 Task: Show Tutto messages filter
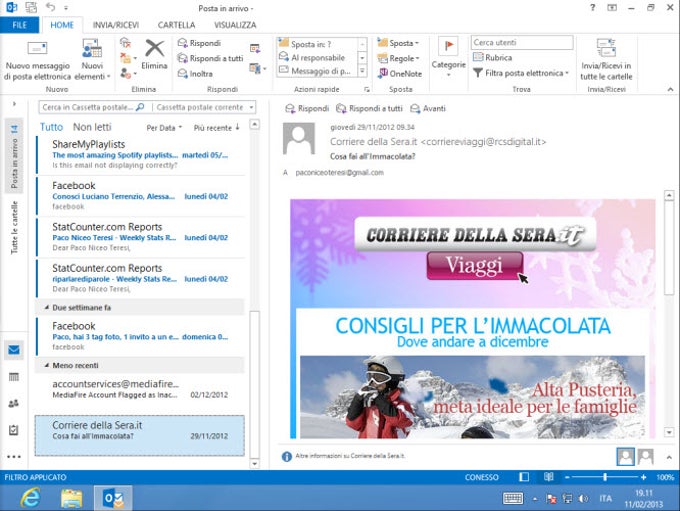tap(51, 127)
